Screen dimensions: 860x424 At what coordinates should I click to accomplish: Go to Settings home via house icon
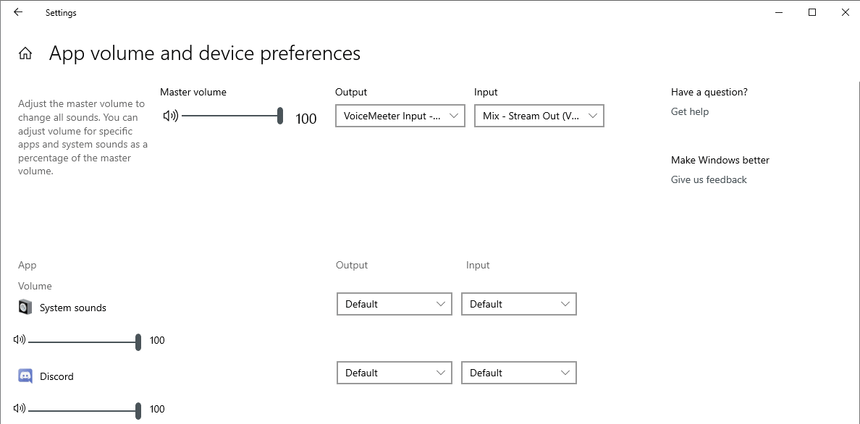tap(25, 54)
